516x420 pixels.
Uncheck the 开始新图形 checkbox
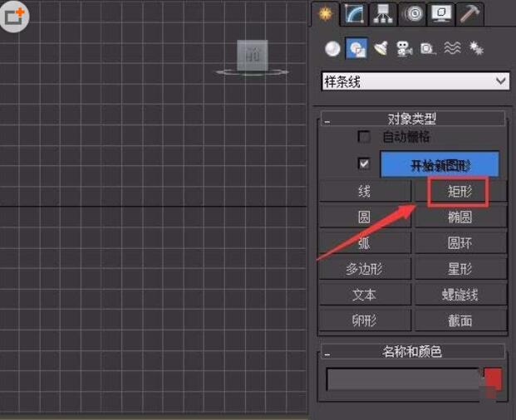(363, 164)
